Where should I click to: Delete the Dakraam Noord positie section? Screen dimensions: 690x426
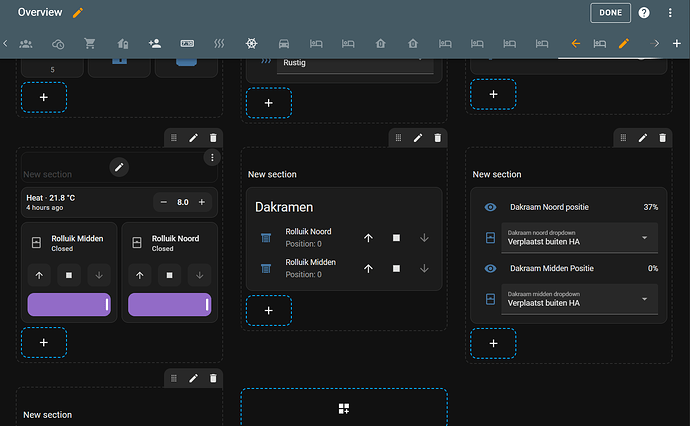pyautogui.click(x=662, y=138)
